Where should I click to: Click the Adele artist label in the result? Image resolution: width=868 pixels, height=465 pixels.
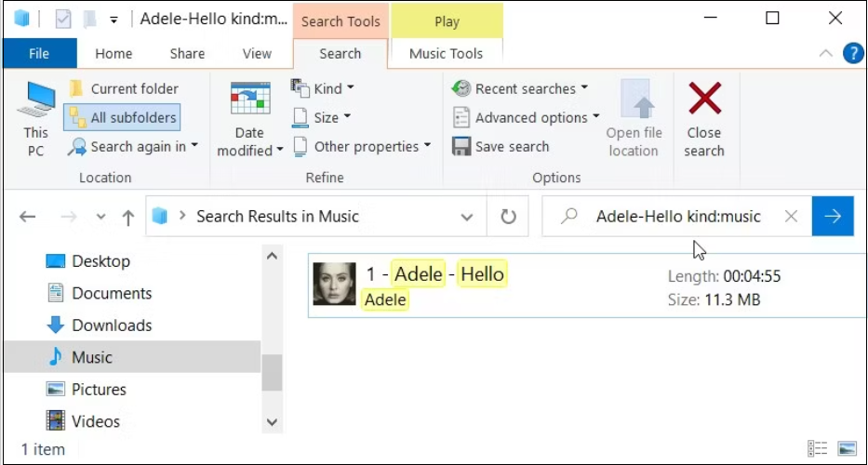(x=385, y=300)
